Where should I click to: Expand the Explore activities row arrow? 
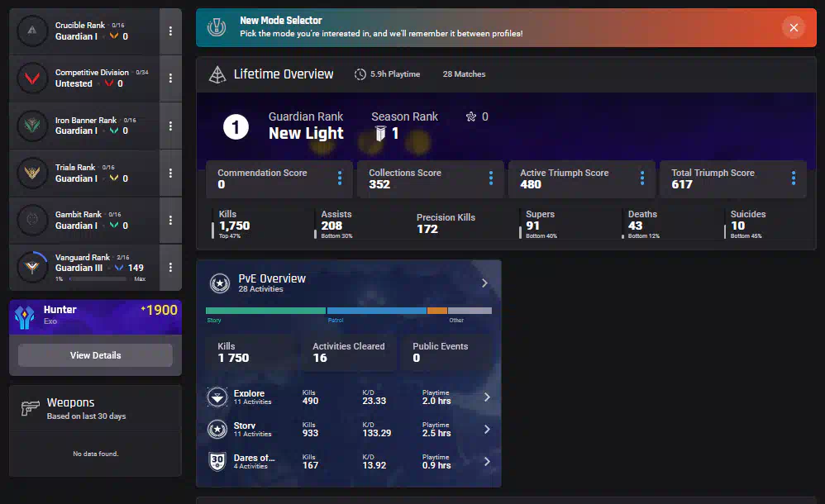click(487, 397)
